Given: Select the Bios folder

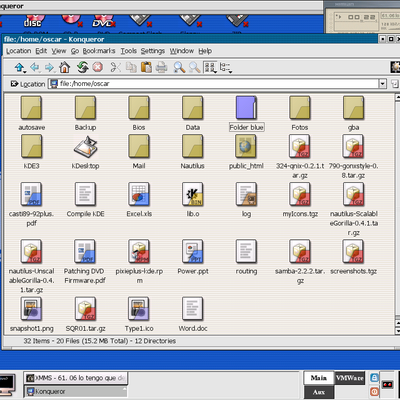Looking at the screenshot, I should pos(139,113).
